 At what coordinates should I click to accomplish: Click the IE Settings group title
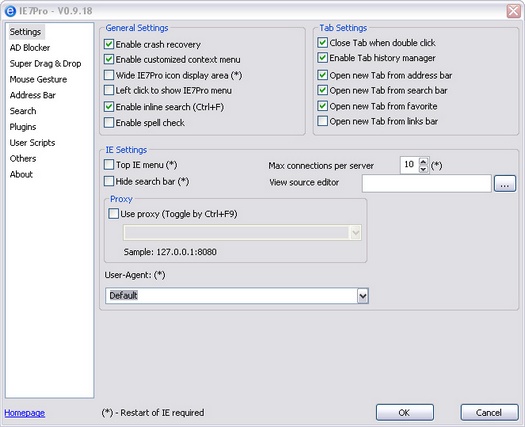126,150
